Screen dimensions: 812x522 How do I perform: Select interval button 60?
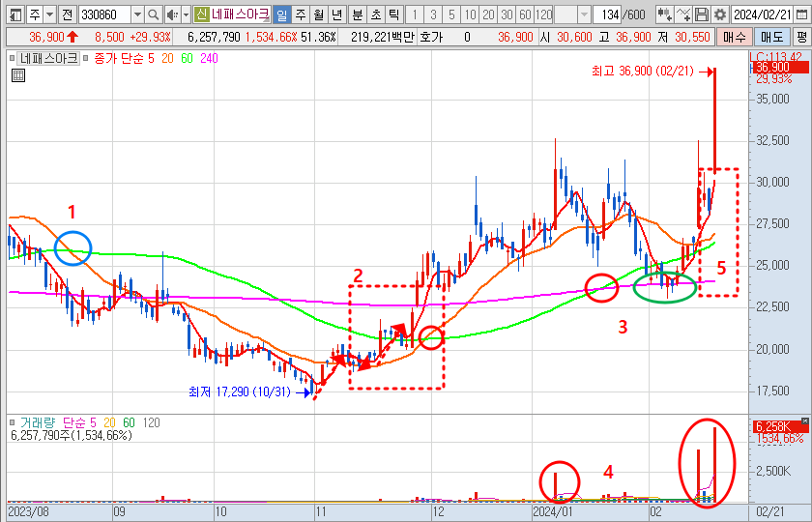525,14
